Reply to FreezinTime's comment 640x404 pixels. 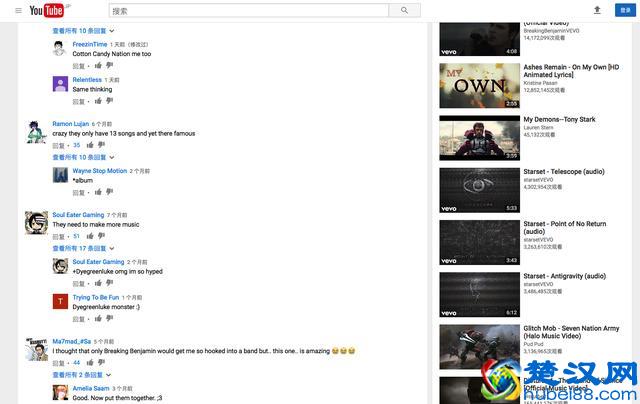tap(78, 66)
